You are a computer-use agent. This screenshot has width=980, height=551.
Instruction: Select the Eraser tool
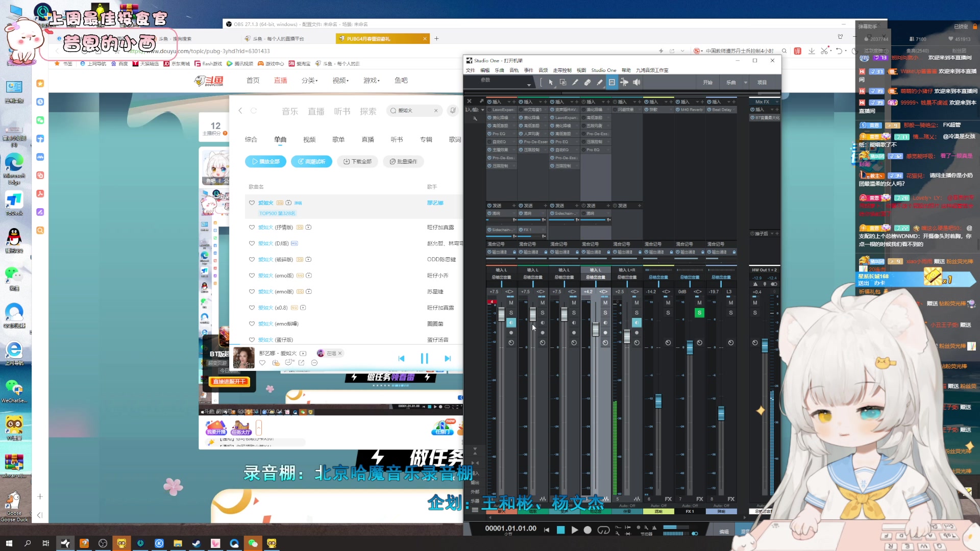pyautogui.click(x=587, y=82)
